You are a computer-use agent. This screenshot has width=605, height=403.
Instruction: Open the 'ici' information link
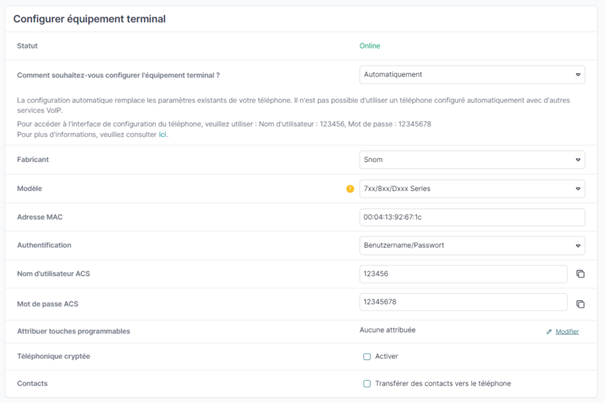click(x=162, y=134)
